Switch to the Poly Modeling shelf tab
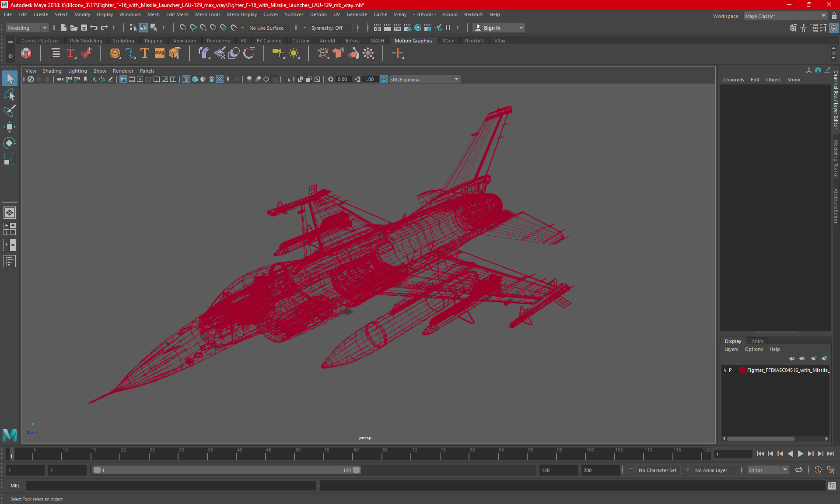Viewport: 840px width, 504px height. [x=86, y=41]
